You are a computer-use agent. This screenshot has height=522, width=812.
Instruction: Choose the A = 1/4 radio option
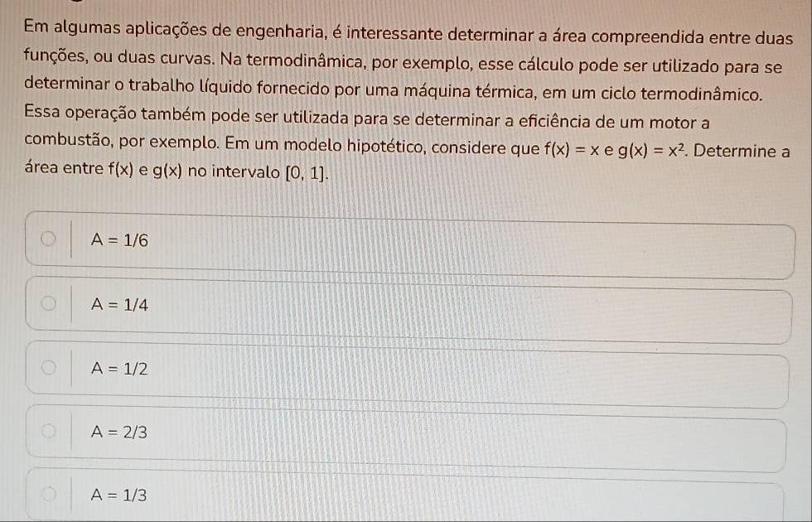click(x=50, y=304)
